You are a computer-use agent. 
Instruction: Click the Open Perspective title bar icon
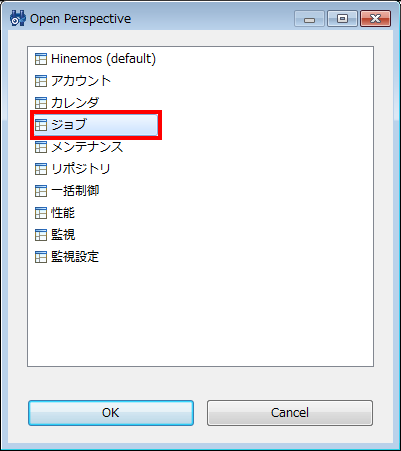(18, 19)
